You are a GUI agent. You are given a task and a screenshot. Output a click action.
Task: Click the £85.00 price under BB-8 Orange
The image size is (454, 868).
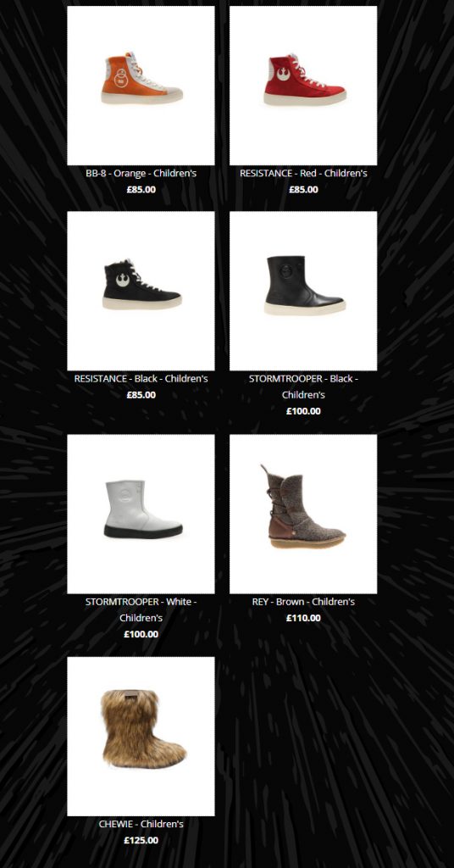141,189
